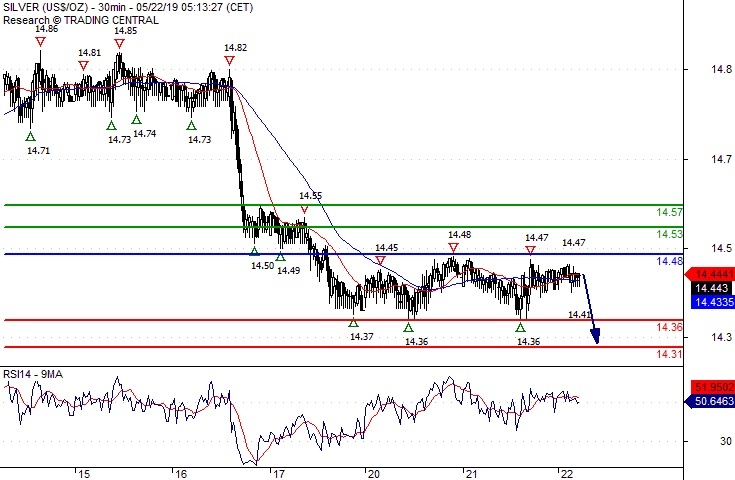Select the red triangle marker under 14.85
This screenshot has width=735, height=480.
point(120,44)
